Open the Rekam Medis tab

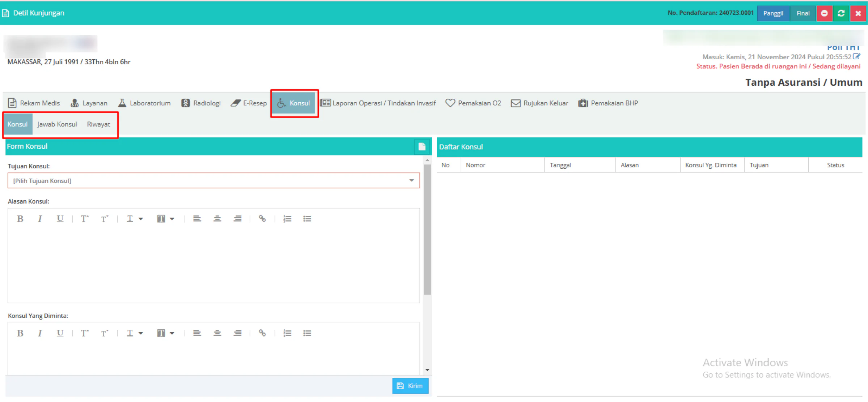pos(34,103)
